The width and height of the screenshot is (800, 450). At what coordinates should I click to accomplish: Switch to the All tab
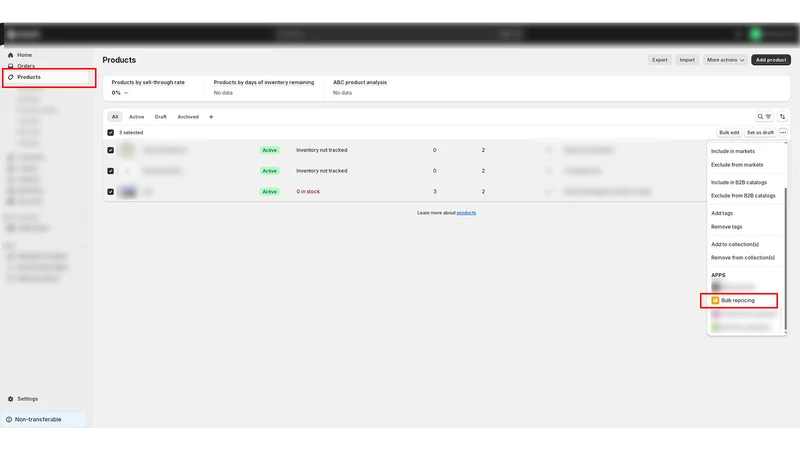[x=115, y=117]
